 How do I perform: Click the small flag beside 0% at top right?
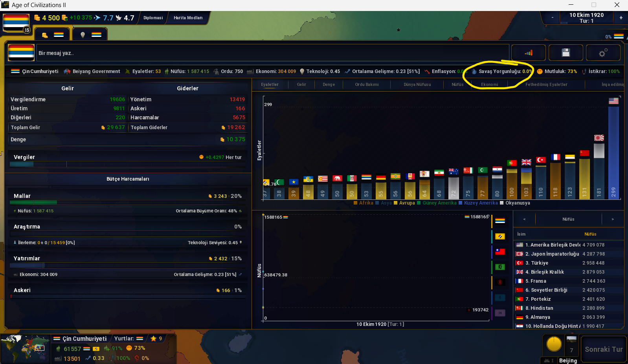619,36
